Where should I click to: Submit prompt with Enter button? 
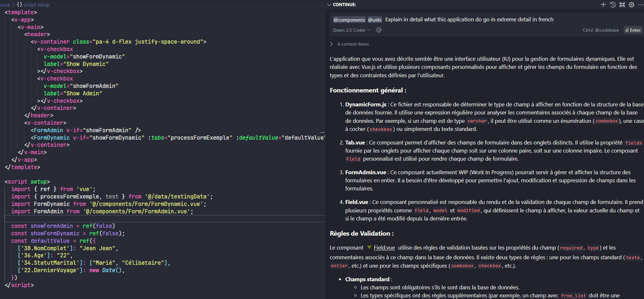coord(633,30)
